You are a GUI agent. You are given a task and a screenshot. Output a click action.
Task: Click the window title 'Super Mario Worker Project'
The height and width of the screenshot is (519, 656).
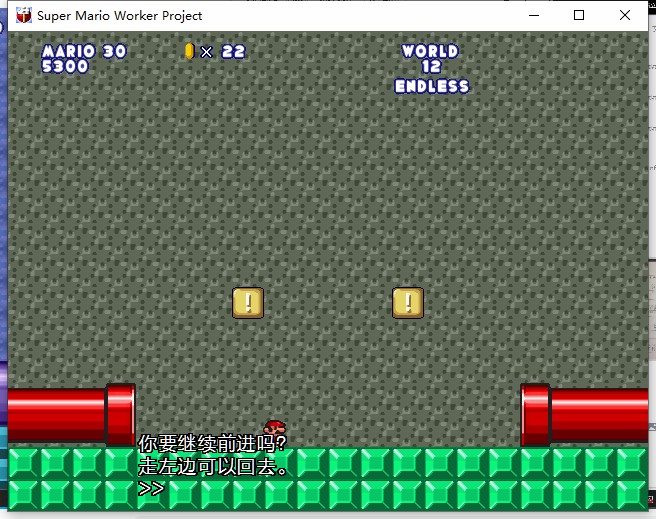click(120, 16)
